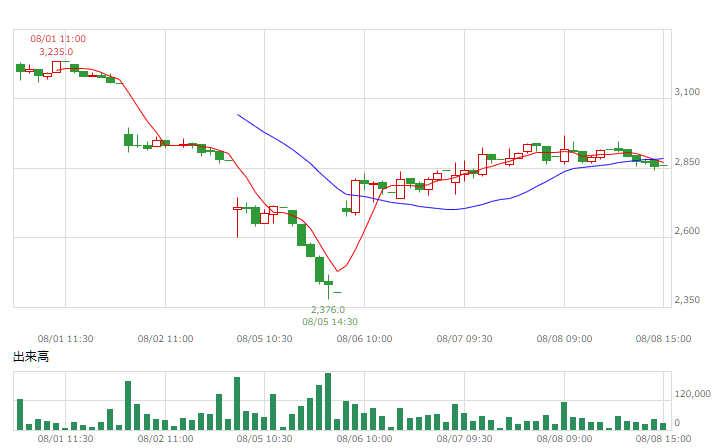Click the highest red candle below 3,235.0

point(56,67)
